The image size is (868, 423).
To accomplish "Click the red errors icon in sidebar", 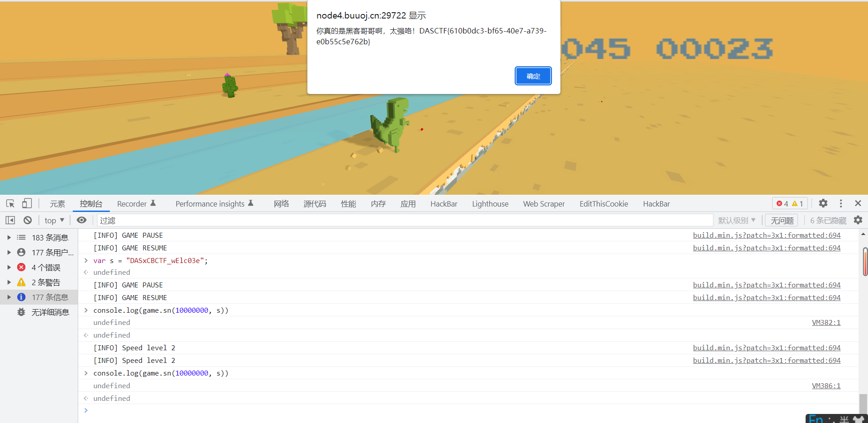I will (21, 267).
